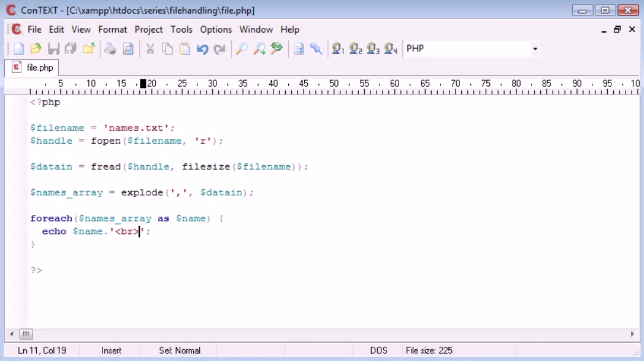Open the PHP syntax highlighter dropdown
Screen dimensions: 644x361
click(x=534, y=49)
